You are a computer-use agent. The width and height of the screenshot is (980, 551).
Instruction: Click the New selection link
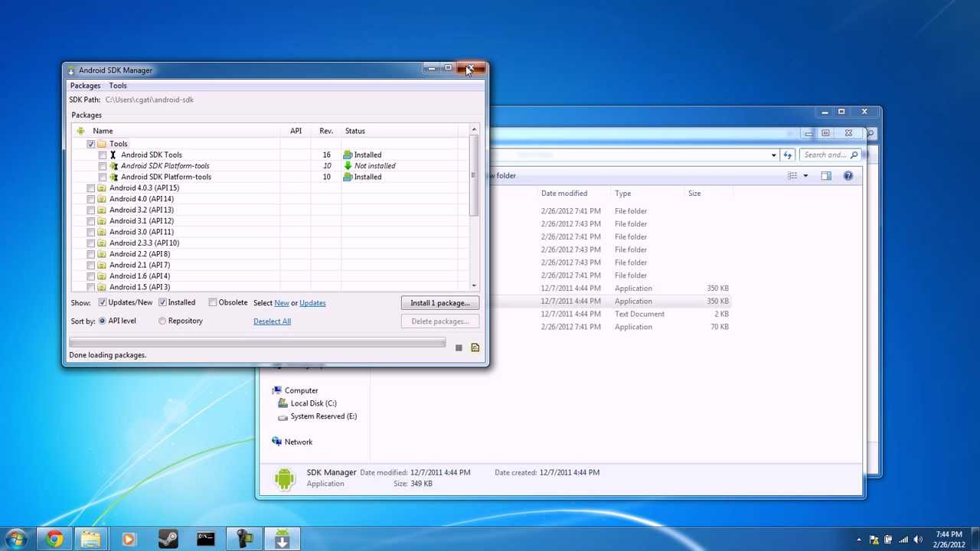tap(282, 303)
